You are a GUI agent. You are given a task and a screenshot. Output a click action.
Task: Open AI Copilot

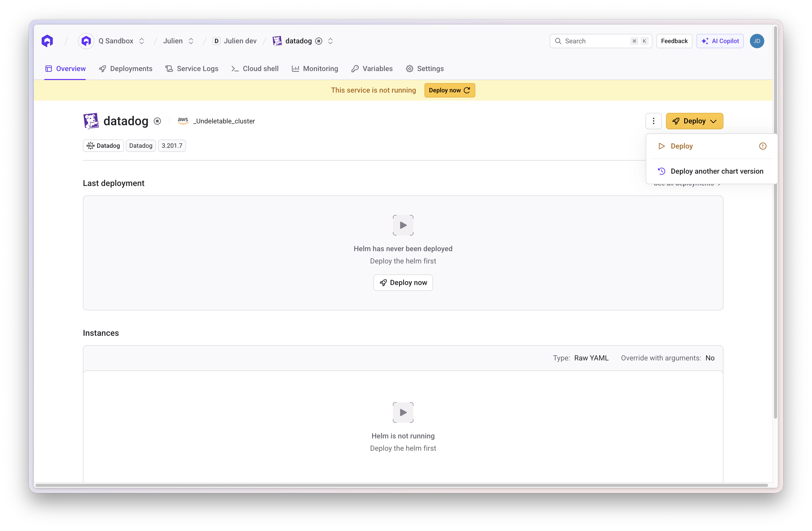(720, 41)
